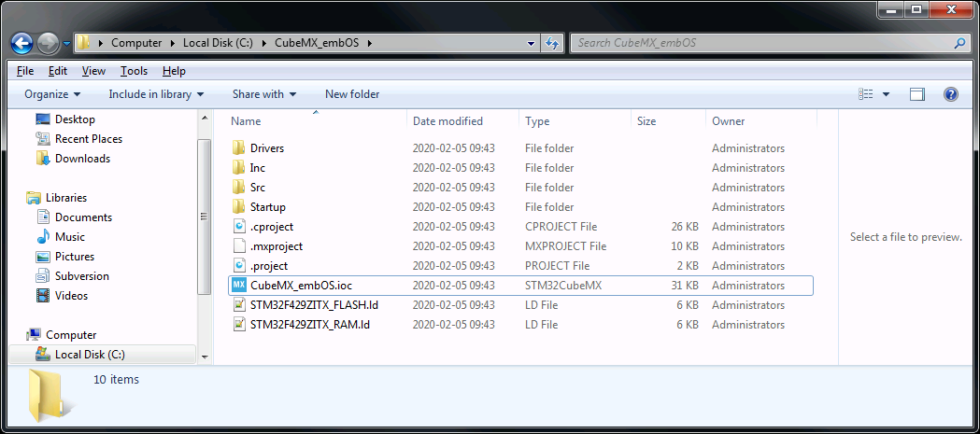This screenshot has width=980, height=434.
Task: Open the View menu
Action: [x=93, y=71]
